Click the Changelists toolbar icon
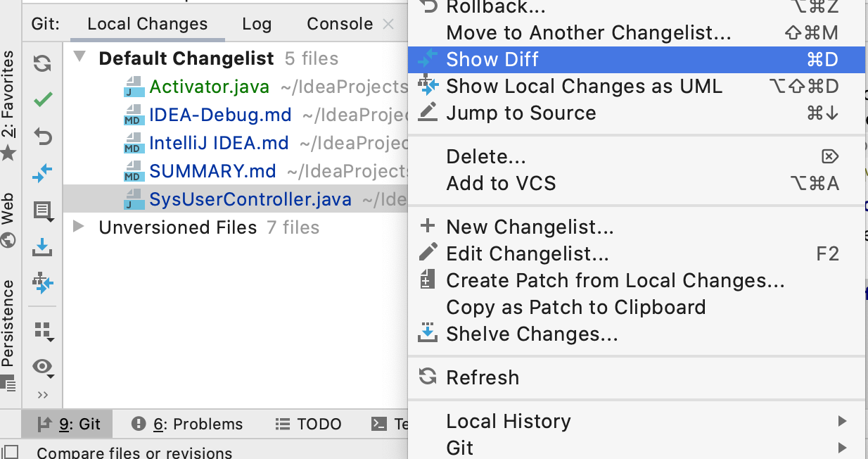The width and height of the screenshot is (868, 459). pyautogui.click(x=43, y=210)
